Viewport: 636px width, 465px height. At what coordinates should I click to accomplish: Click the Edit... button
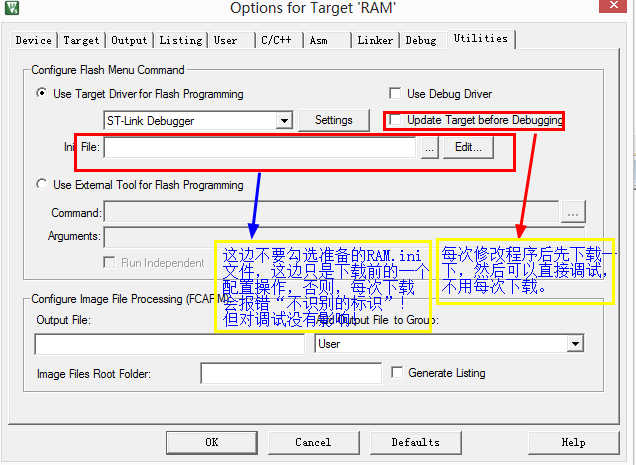pyautogui.click(x=468, y=147)
